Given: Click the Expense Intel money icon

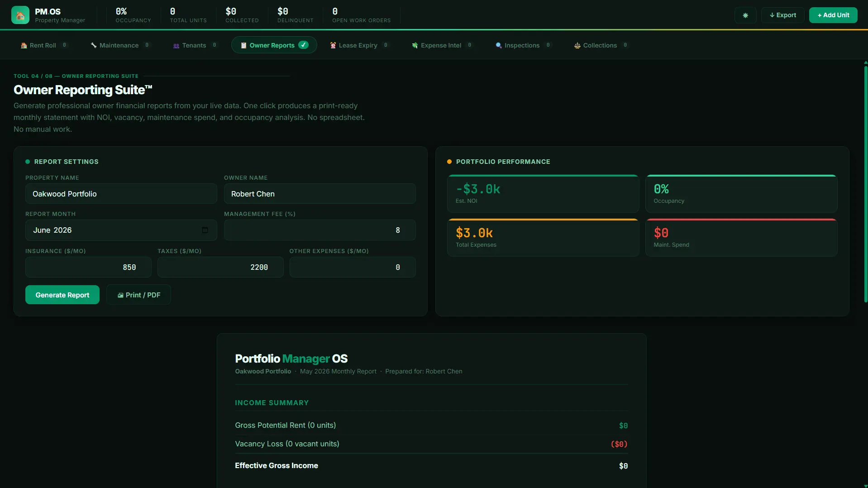Looking at the screenshot, I should click(x=415, y=45).
